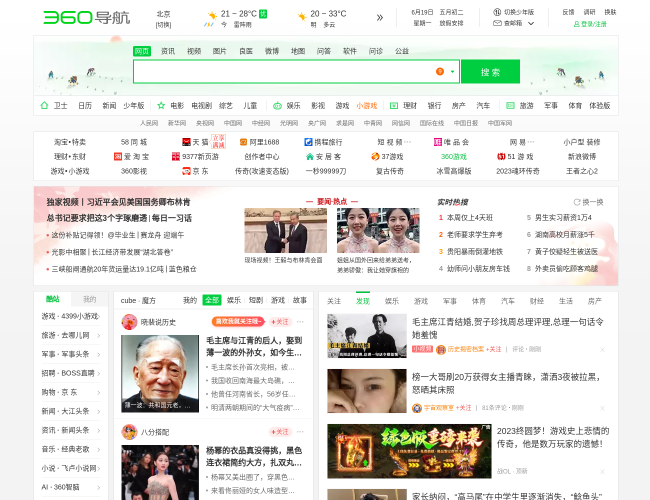Screen dimensions: 650x500
Task: Open headline 独家视频 习近平会见布林肯
Action: point(118,202)
